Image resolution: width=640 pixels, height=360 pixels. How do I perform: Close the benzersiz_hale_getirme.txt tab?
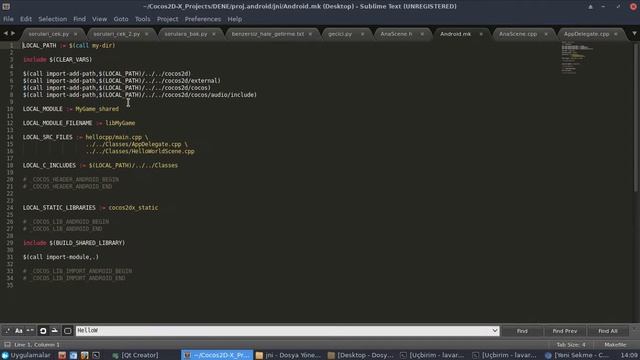[x=311, y=34]
